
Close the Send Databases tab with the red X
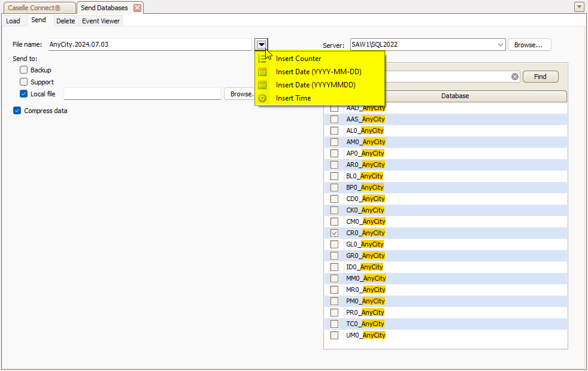point(138,8)
